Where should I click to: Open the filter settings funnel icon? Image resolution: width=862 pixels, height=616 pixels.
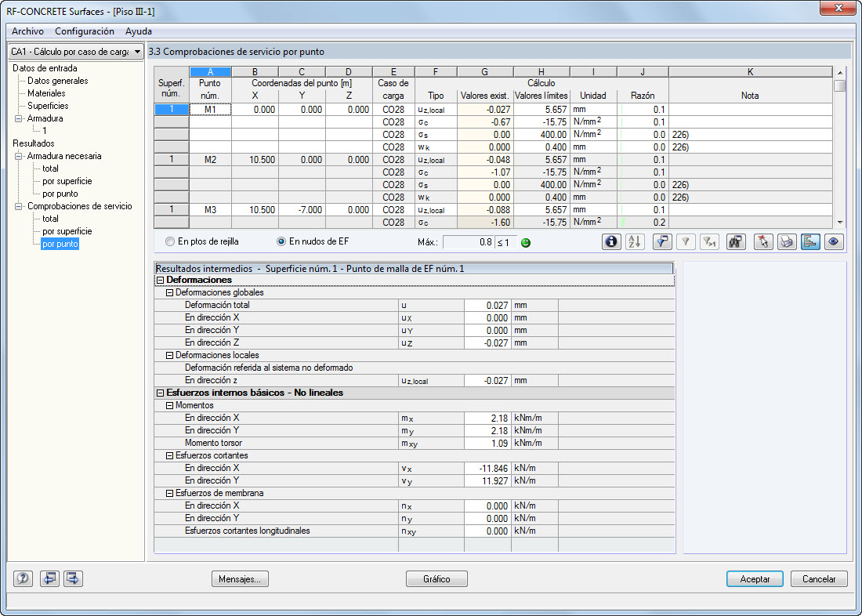(662, 241)
